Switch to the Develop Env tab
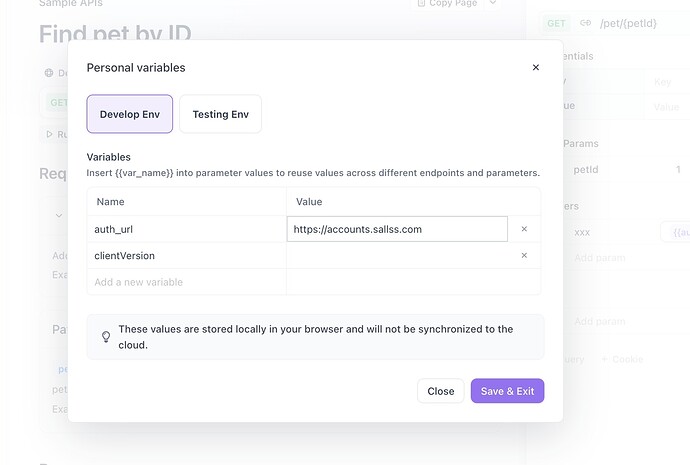Image resolution: width=690 pixels, height=465 pixels. tap(130, 114)
